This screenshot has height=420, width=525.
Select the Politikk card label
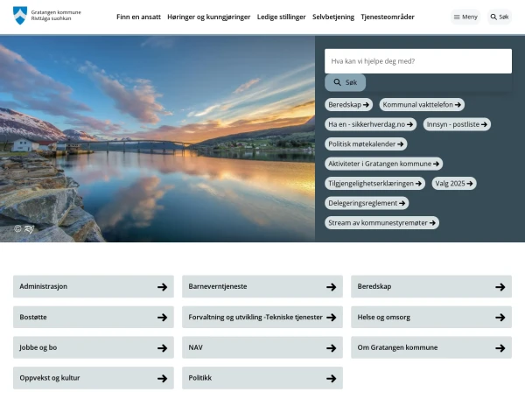199,378
